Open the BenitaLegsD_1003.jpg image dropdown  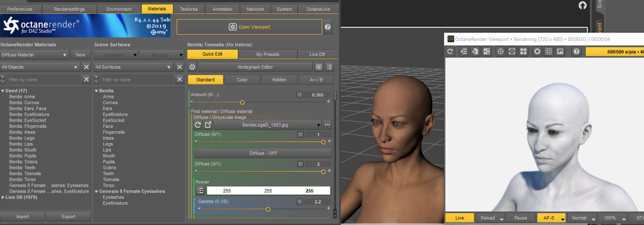point(268,125)
